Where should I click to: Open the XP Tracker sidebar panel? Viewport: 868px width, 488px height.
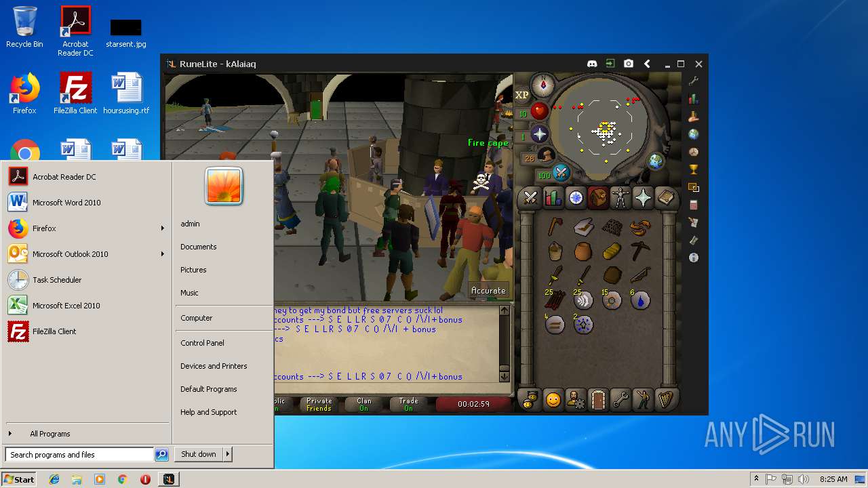point(693,98)
